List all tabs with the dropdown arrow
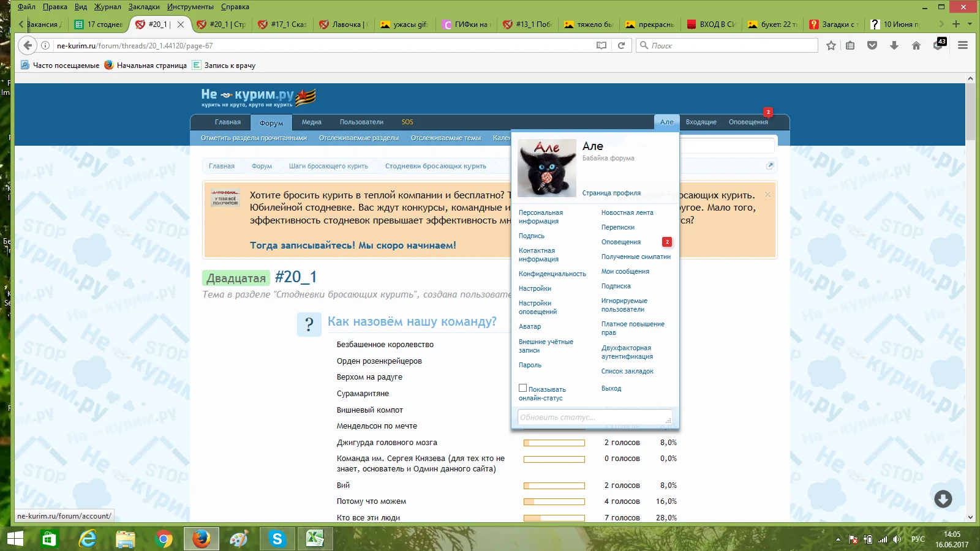The width and height of the screenshot is (980, 551). point(970,24)
